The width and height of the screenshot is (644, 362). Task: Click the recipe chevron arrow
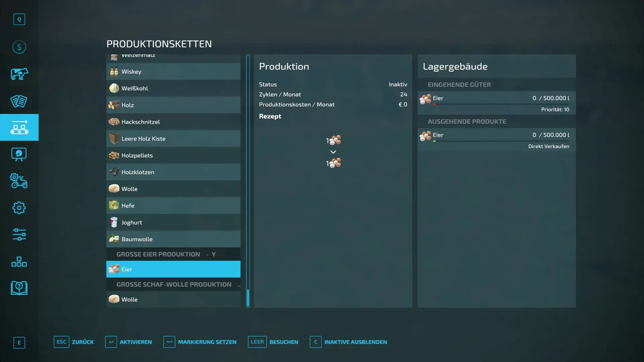point(333,152)
